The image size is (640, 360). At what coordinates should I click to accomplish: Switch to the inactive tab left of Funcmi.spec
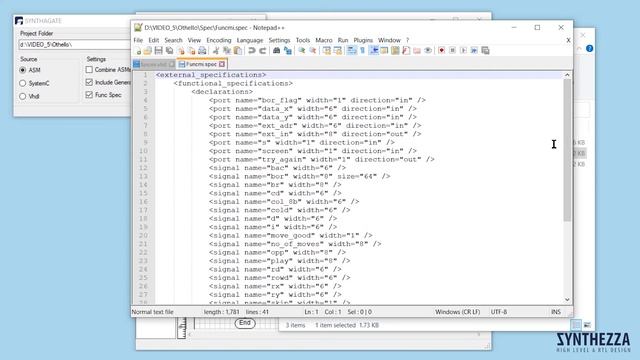pos(154,64)
